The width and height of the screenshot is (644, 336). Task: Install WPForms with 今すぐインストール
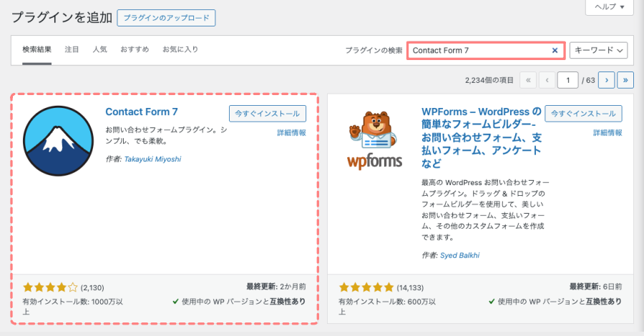click(583, 114)
